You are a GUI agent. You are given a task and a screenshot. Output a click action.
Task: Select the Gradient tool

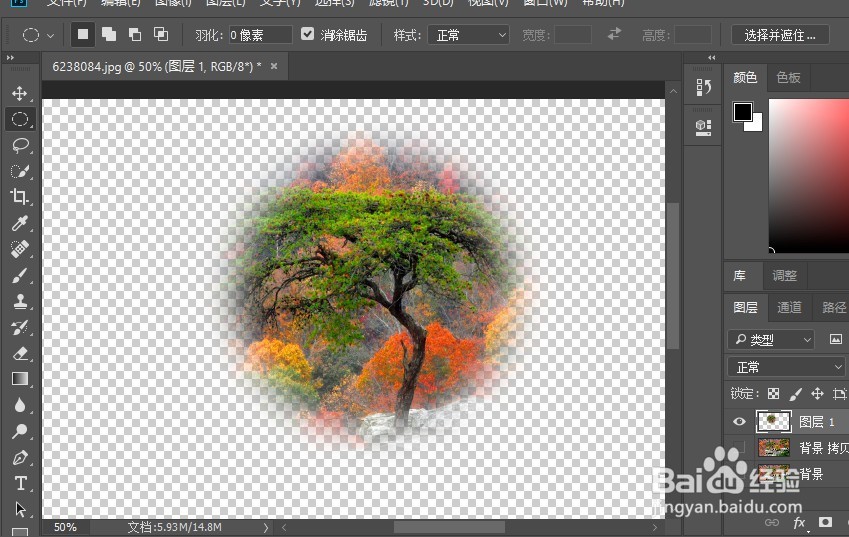tap(20, 379)
